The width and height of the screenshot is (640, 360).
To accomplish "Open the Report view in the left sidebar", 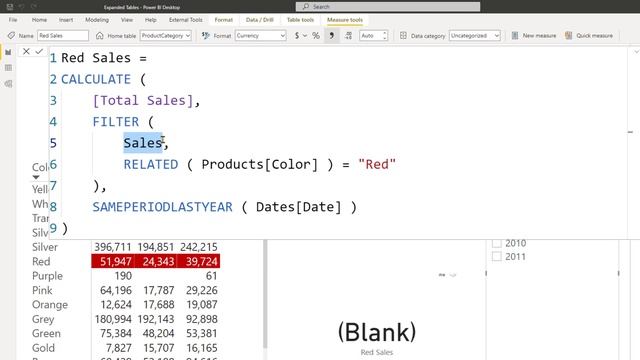I will pyautogui.click(x=8, y=52).
